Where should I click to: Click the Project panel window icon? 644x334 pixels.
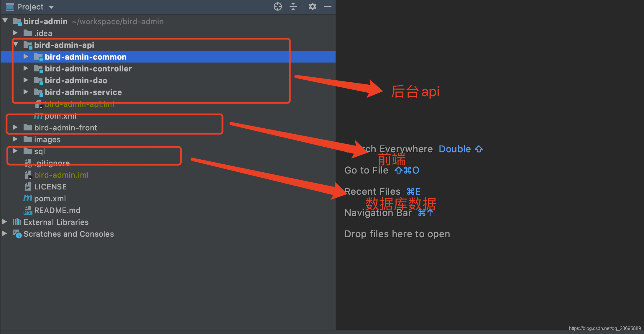click(x=10, y=6)
